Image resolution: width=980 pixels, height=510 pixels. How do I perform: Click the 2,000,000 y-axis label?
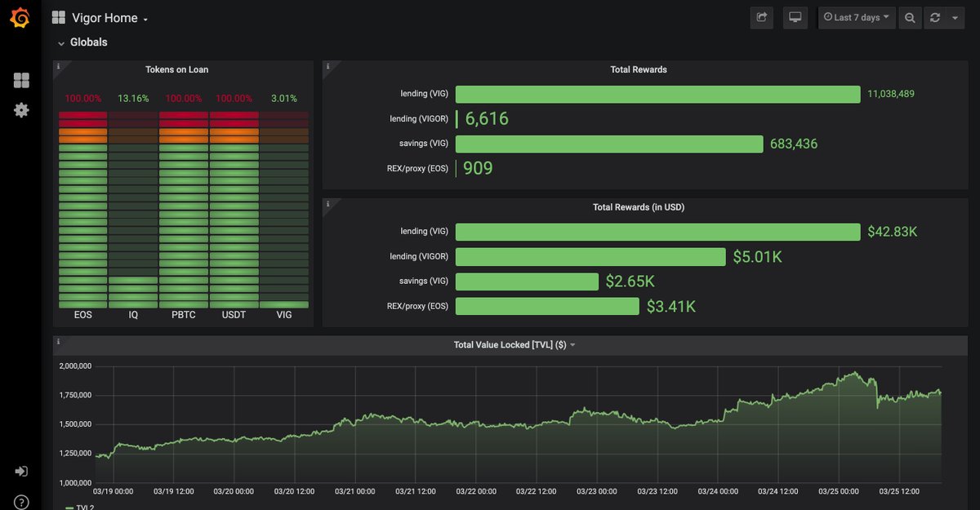click(x=75, y=366)
